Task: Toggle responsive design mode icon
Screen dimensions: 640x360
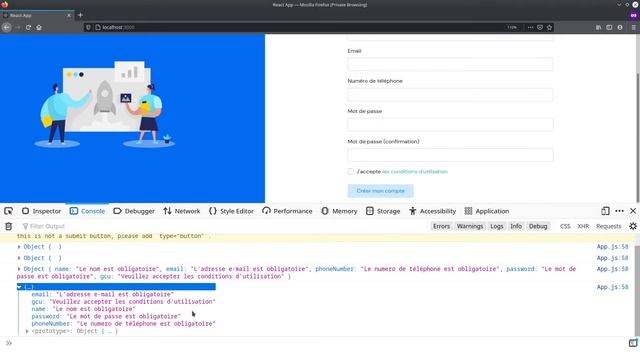Action: [605, 211]
